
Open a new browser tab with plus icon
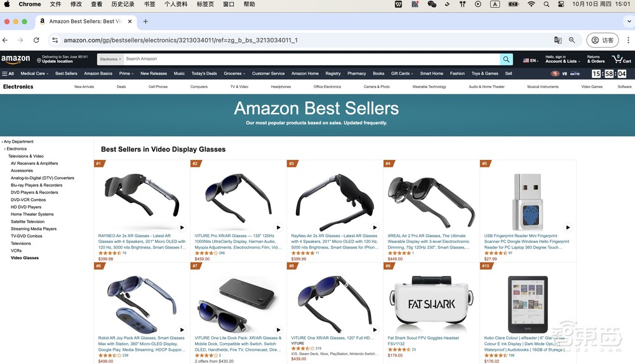(x=145, y=22)
